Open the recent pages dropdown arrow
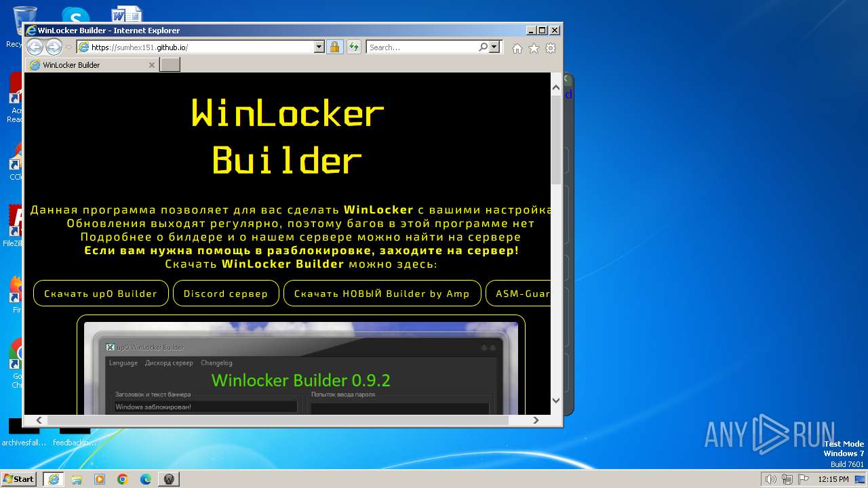This screenshot has height=488, width=868. pyautogui.click(x=68, y=47)
